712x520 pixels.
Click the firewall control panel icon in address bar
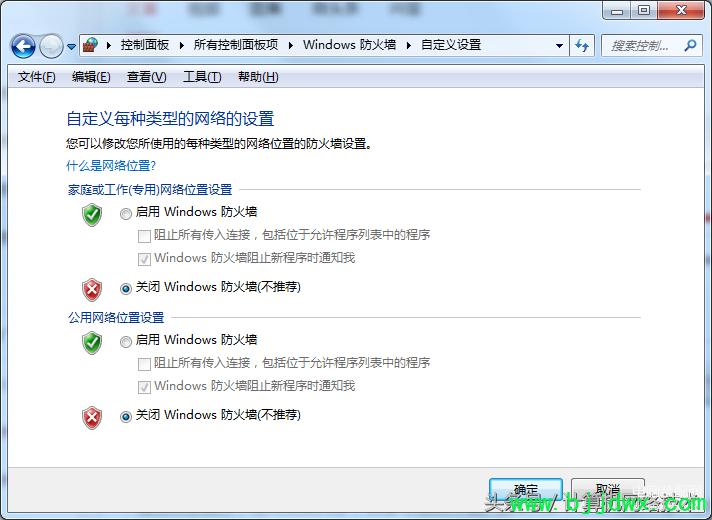(x=91, y=45)
